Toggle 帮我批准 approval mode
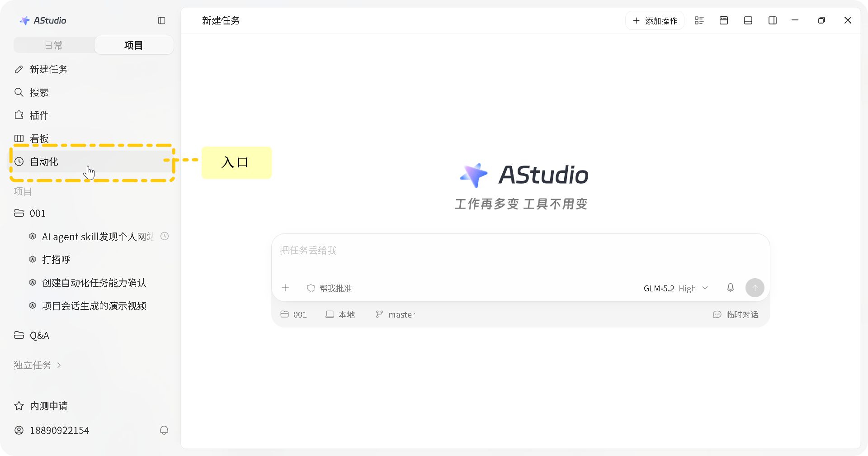 (330, 288)
